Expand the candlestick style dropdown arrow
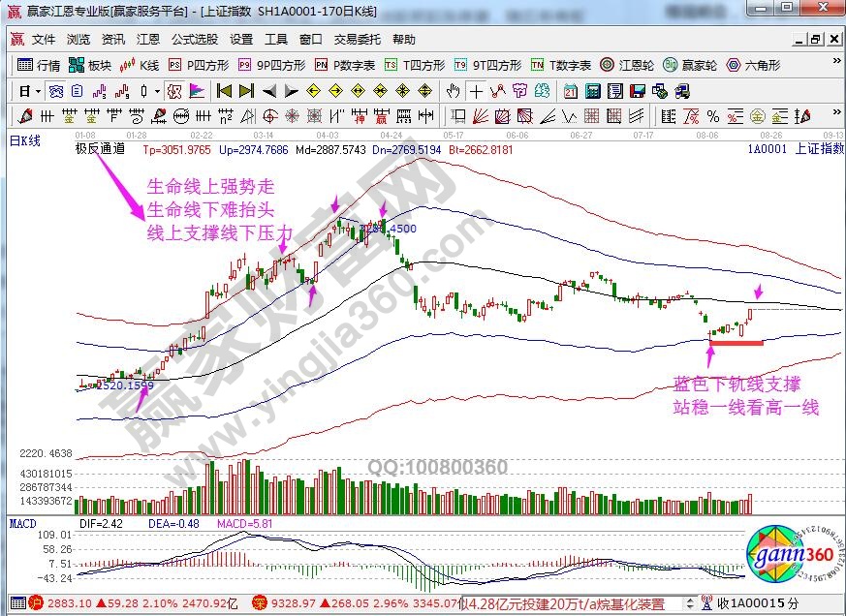This screenshot has width=846, height=616. coord(158,91)
